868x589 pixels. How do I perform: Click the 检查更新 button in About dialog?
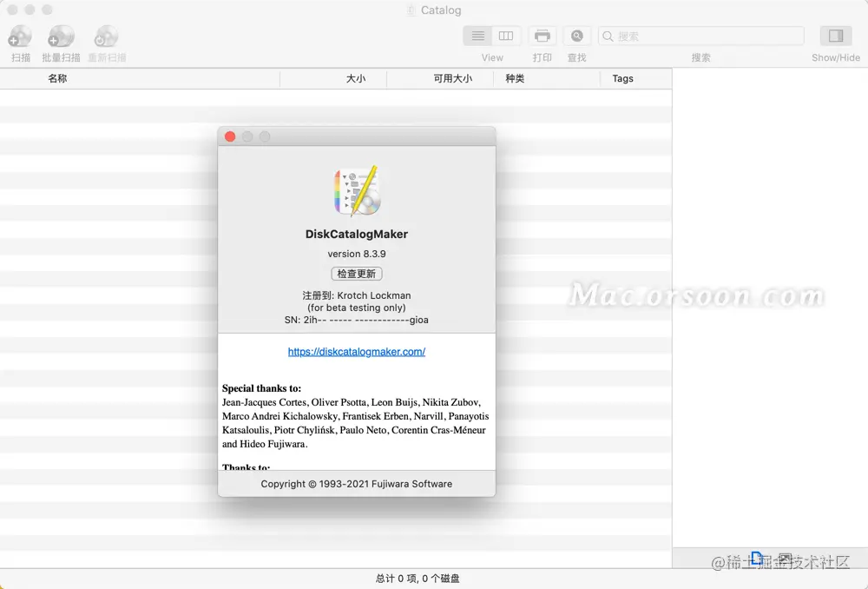point(357,274)
